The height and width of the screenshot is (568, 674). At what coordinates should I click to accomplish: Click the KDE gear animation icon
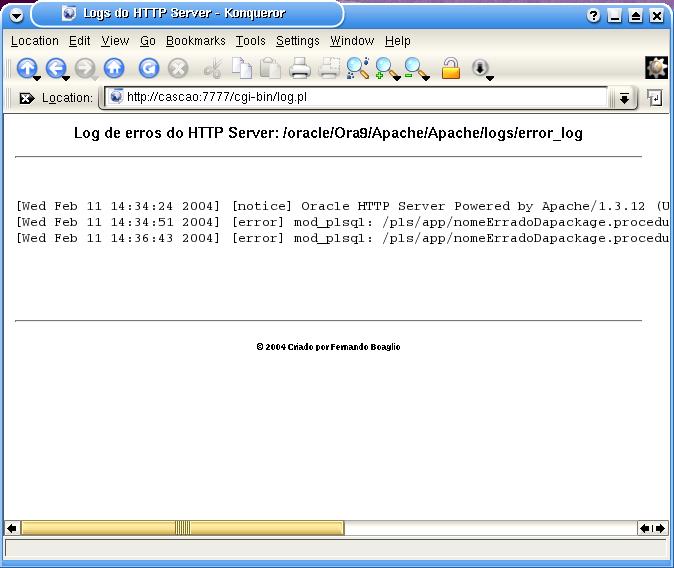click(656, 68)
